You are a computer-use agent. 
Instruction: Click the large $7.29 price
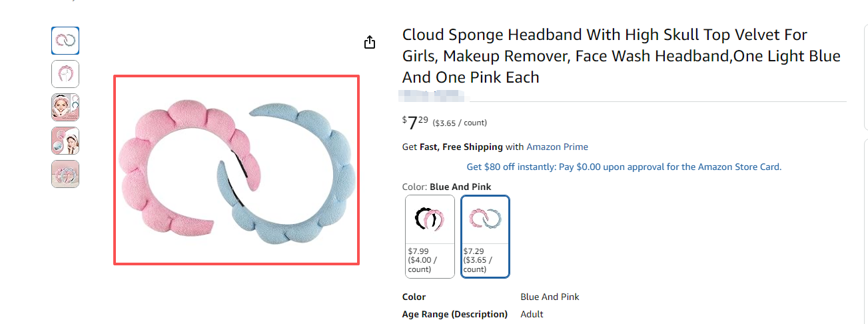coord(416,123)
